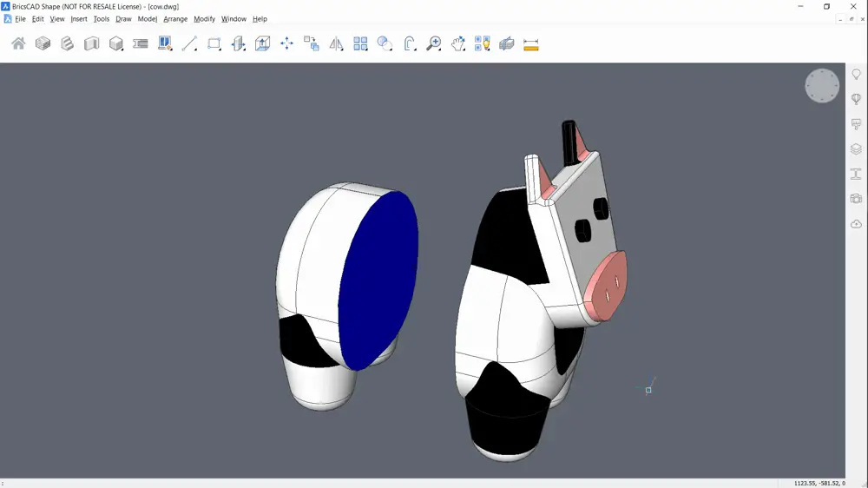Open the selection lightbulb tool
868x488 pixels.
pyautogui.click(x=482, y=43)
